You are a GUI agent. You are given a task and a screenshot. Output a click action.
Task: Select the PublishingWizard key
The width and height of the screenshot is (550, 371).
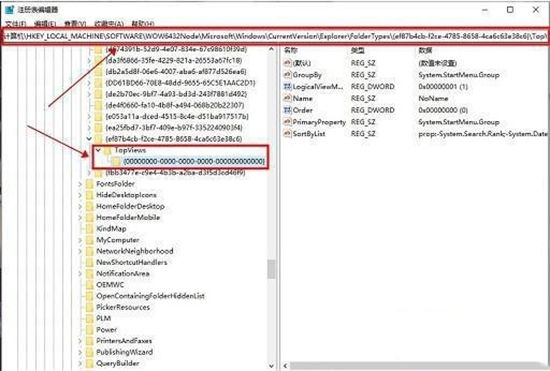point(125,352)
